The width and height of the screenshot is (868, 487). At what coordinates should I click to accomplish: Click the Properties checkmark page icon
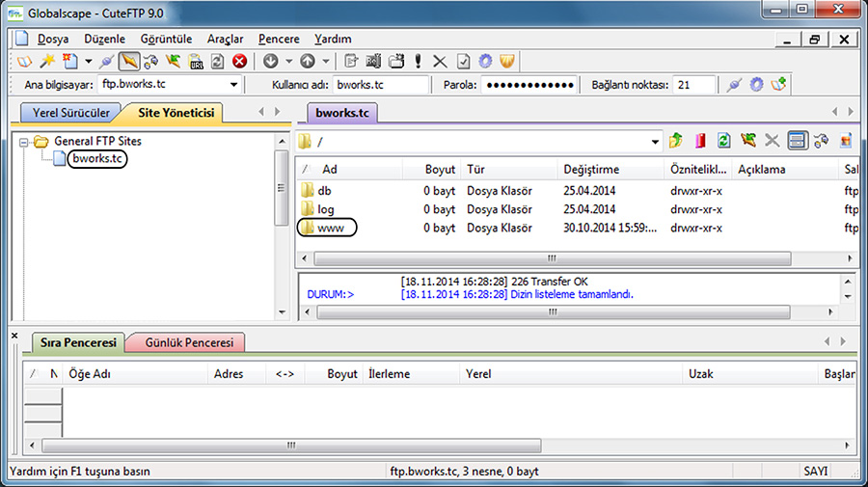[463, 62]
